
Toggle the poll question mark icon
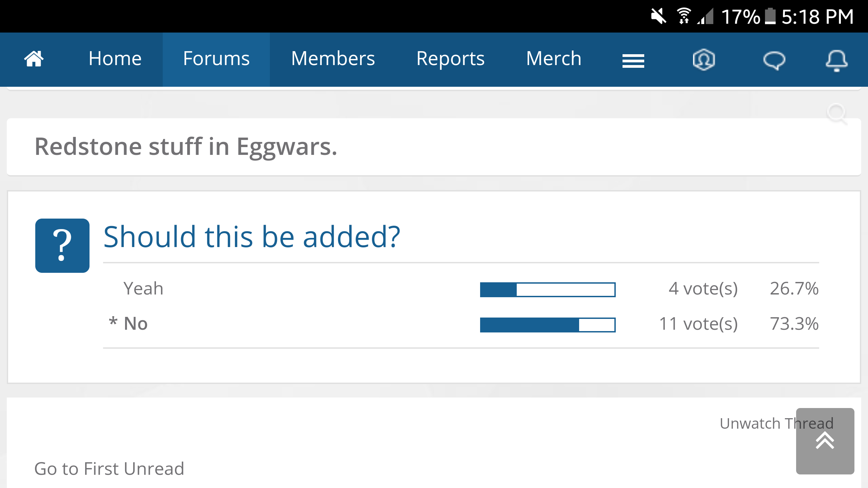(63, 245)
